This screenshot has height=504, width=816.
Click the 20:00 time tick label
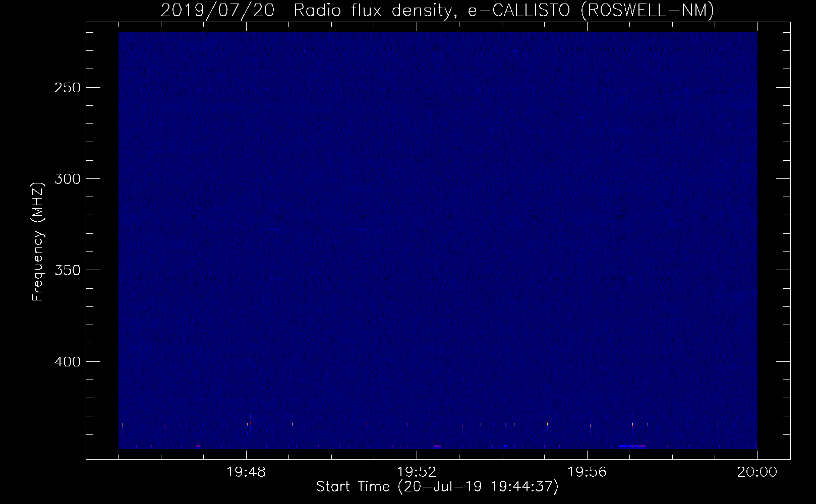pos(757,472)
